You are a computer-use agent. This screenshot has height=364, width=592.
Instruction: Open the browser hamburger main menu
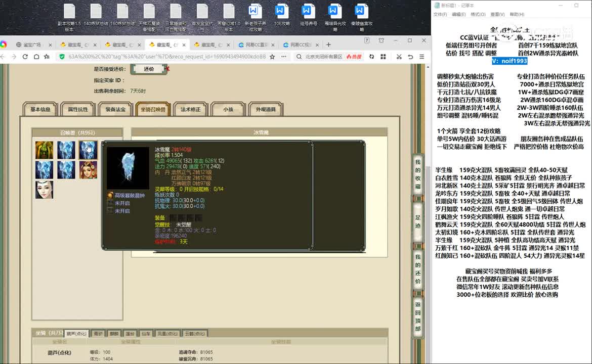[x=421, y=57]
